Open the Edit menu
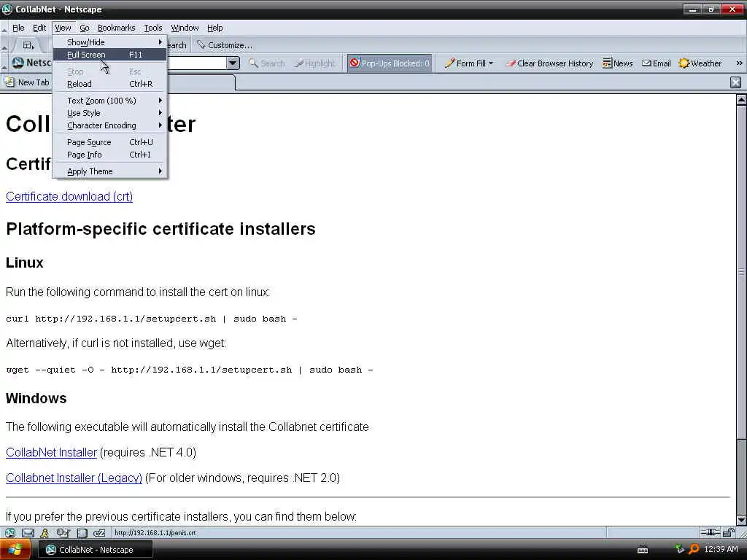The width and height of the screenshot is (747, 560). 39,28
